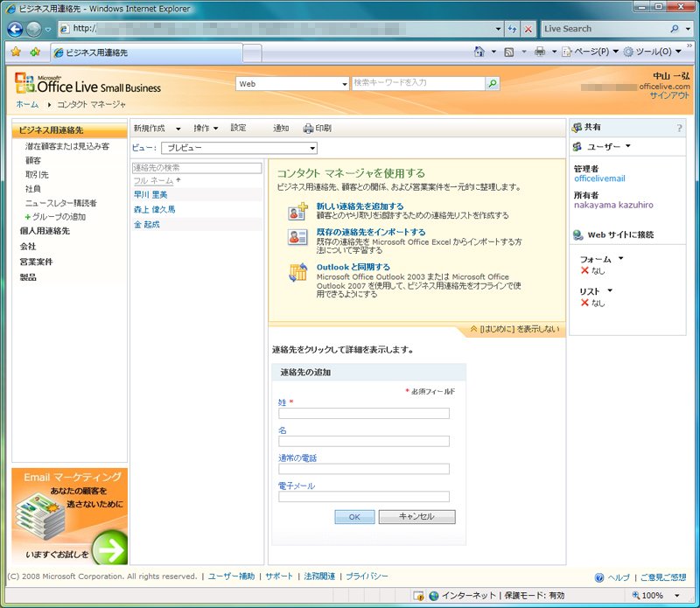Viewport: 700px width, 608px height.
Task: Open the zoom level dropdown arrow
Action: click(676, 596)
